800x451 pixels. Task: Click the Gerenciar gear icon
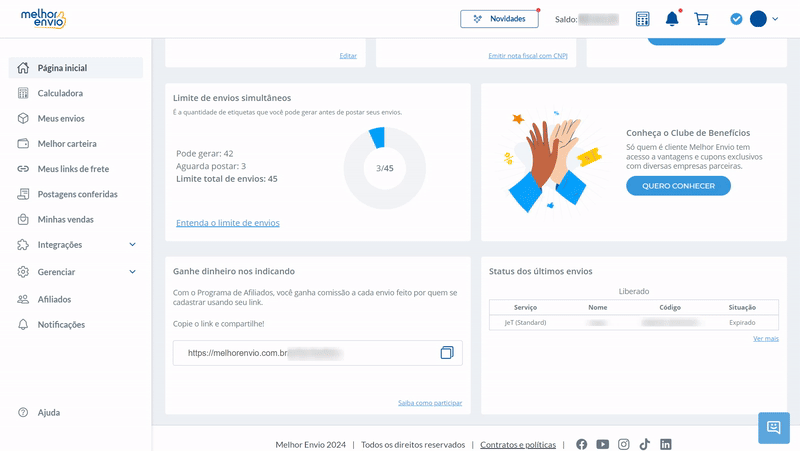pyautogui.click(x=23, y=272)
